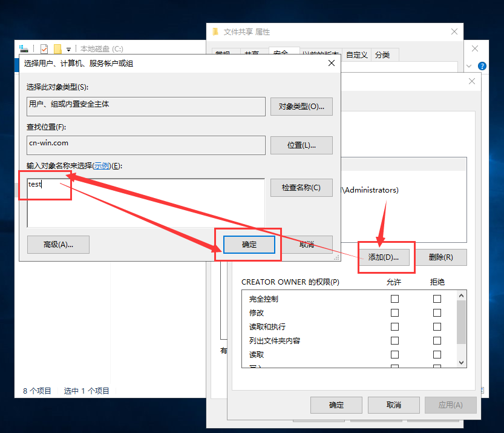Tick Allow checkbox for List Folder Contents (列出文件夹内容)
Image resolution: width=504 pixels, height=433 pixels.
click(x=394, y=341)
